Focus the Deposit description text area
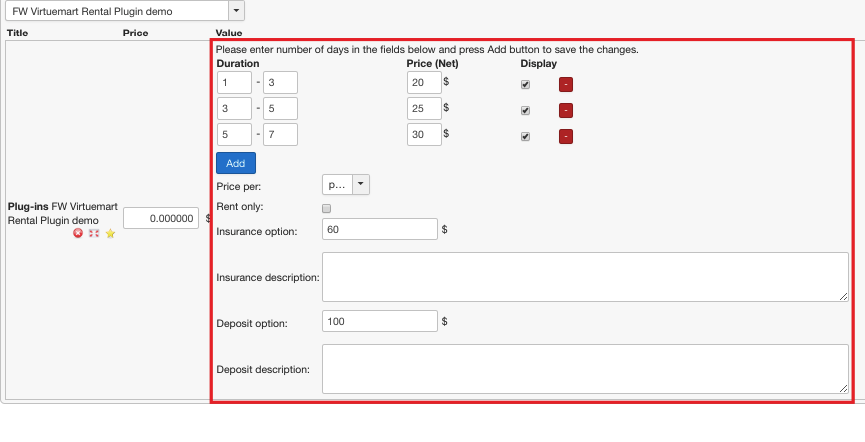Screen dimensions: 865x442 pyautogui.click(x=585, y=369)
